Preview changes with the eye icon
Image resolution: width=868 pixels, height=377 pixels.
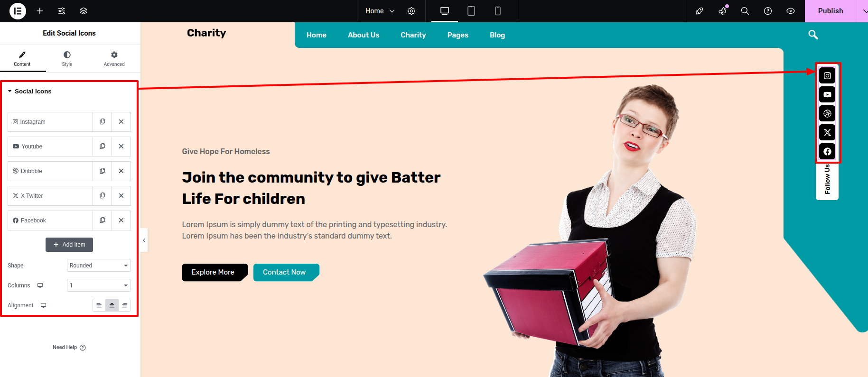pyautogui.click(x=791, y=11)
